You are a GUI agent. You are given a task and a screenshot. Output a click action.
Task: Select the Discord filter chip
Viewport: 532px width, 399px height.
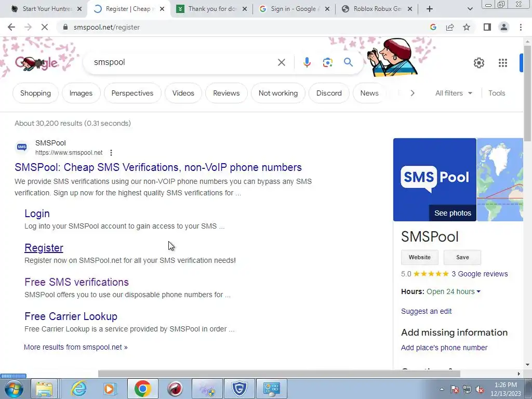pyautogui.click(x=329, y=93)
